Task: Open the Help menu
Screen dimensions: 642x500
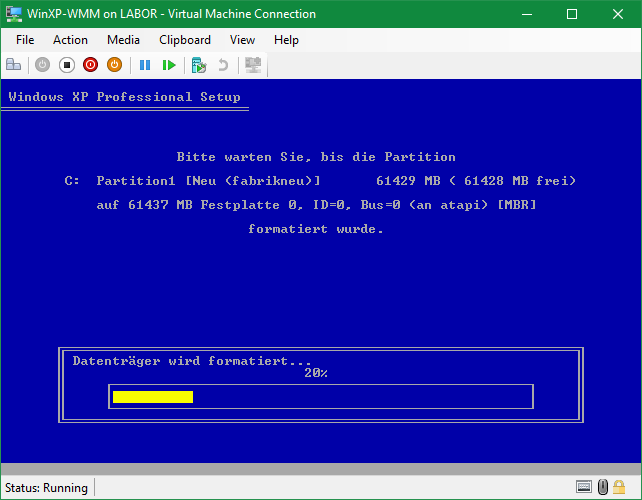Action: (x=286, y=40)
